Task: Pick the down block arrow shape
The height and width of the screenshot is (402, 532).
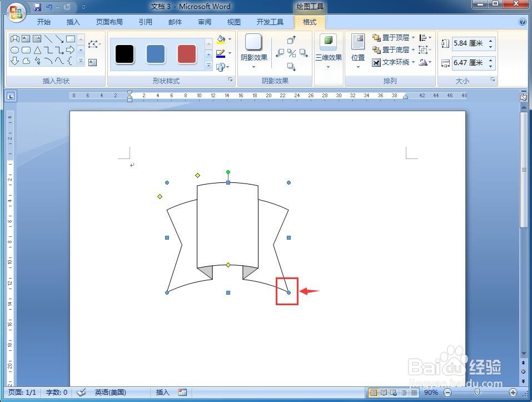Action: 14,61
